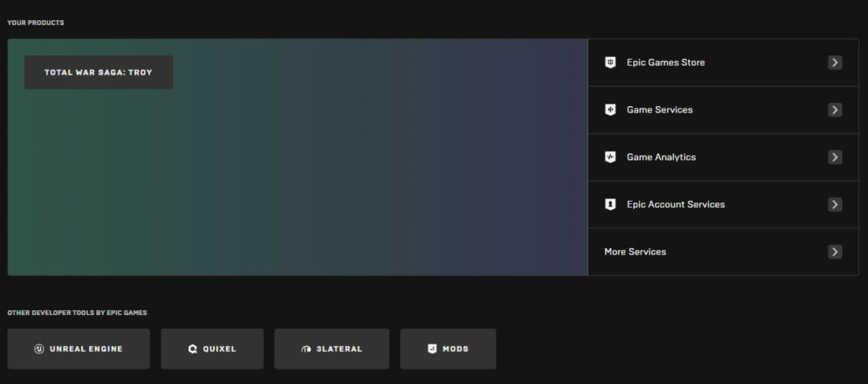Click the Epic Account Services person icon
The height and width of the screenshot is (384, 868).
tap(610, 205)
